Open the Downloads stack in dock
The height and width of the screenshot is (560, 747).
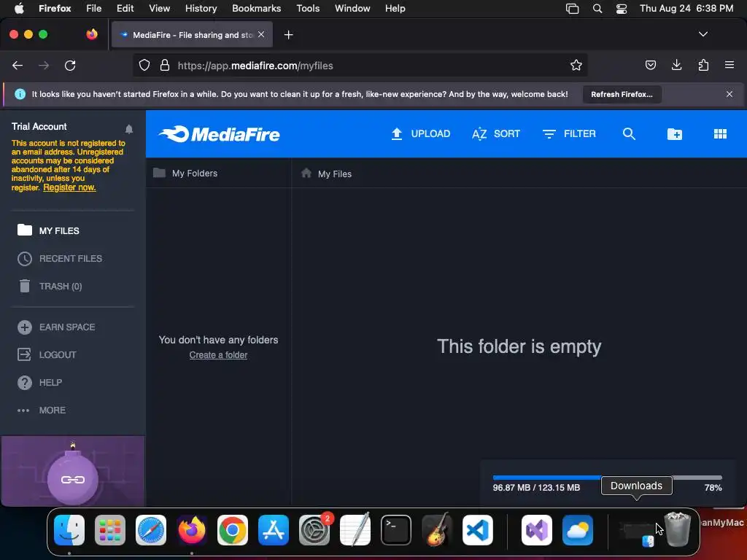pos(637,531)
